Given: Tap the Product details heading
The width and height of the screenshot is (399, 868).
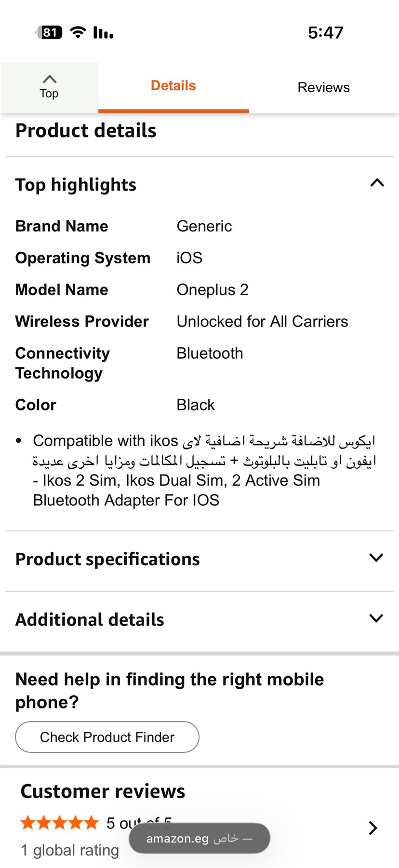Looking at the screenshot, I should pos(86,131).
